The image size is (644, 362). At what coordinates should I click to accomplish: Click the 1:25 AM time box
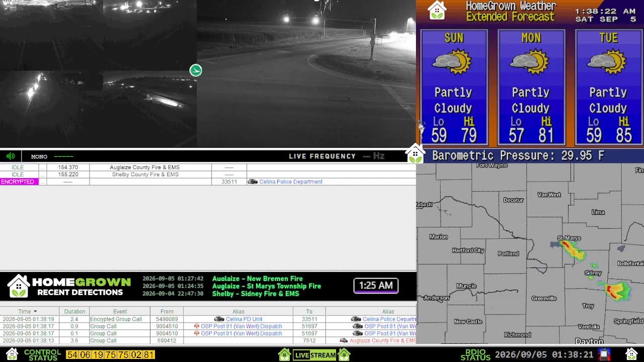[376, 286]
